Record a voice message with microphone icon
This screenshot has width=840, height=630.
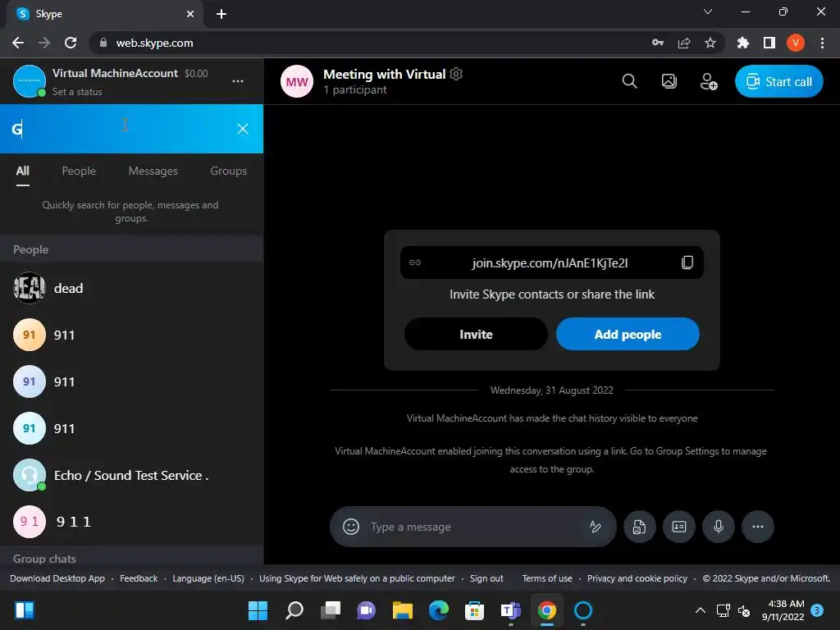click(x=719, y=527)
